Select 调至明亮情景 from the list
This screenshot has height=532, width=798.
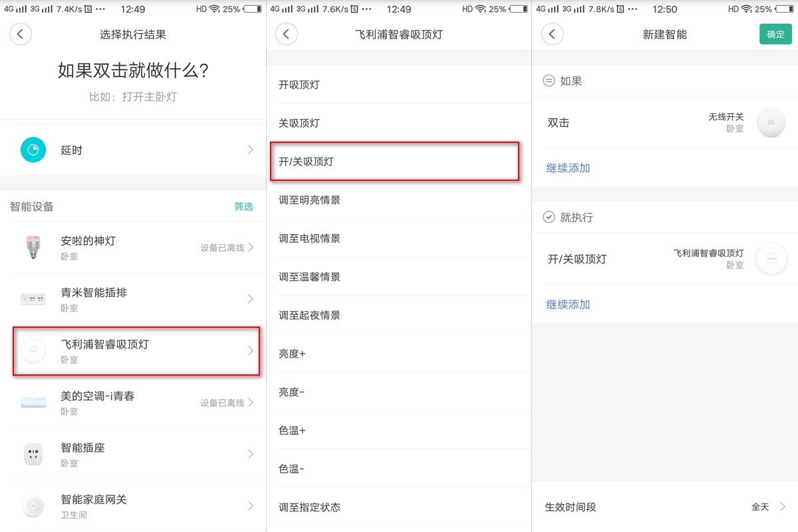click(395, 199)
